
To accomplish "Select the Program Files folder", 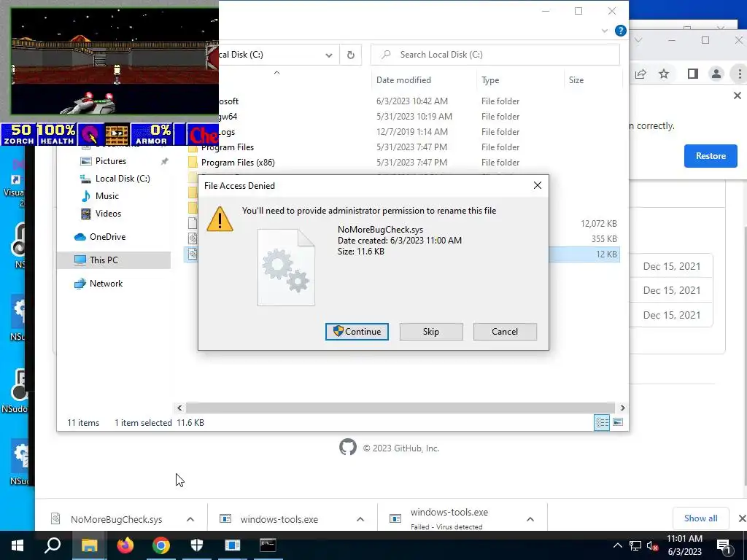I will coord(228,147).
